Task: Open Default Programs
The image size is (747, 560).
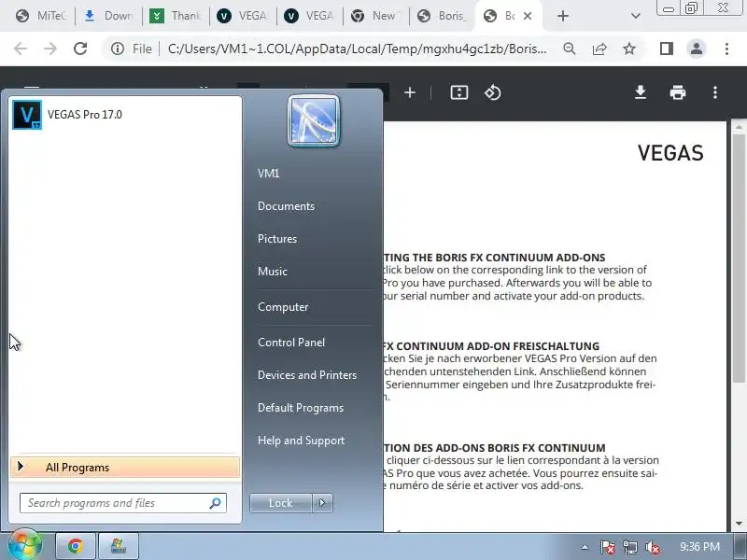Action: click(x=300, y=408)
